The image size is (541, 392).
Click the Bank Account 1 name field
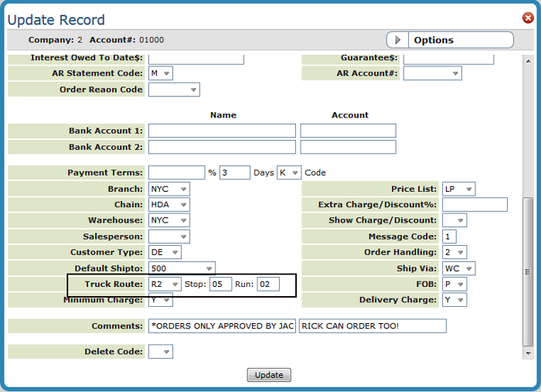pos(222,131)
